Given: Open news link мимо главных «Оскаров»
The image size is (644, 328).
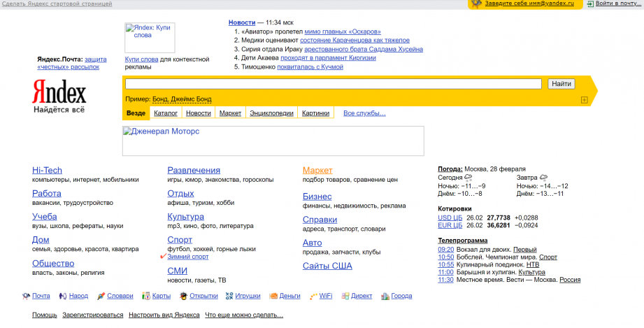Looking at the screenshot, I should [343, 31].
